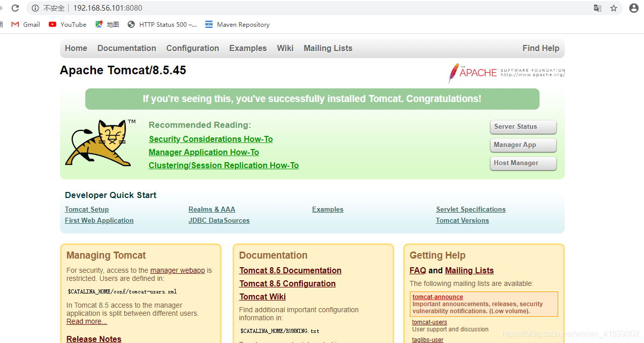The image size is (644, 343).
Task: Open the FAQ link
Action: pos(418,271)
